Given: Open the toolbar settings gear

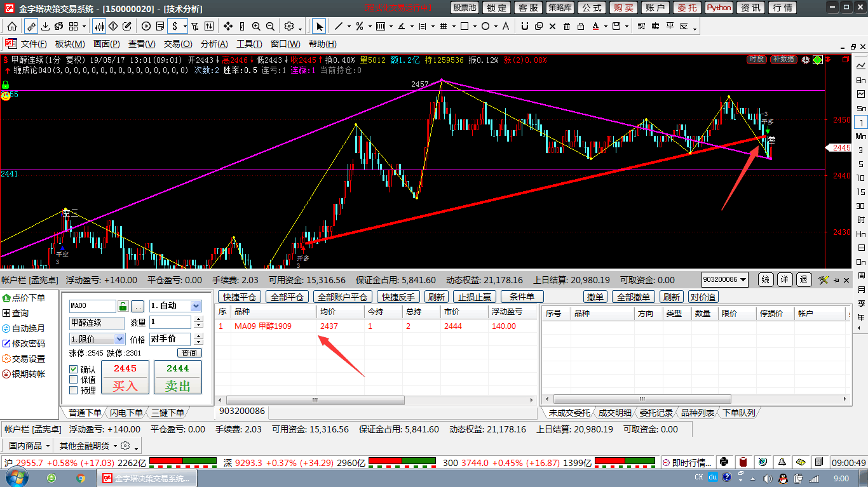Looking at the screenshot, I should point(288,27).
